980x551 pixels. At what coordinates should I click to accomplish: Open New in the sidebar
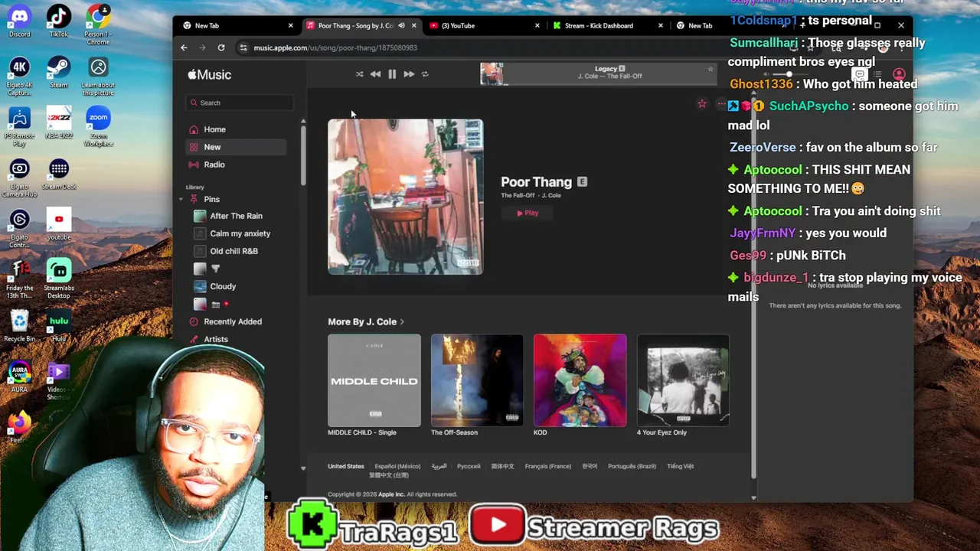[236, 147]
